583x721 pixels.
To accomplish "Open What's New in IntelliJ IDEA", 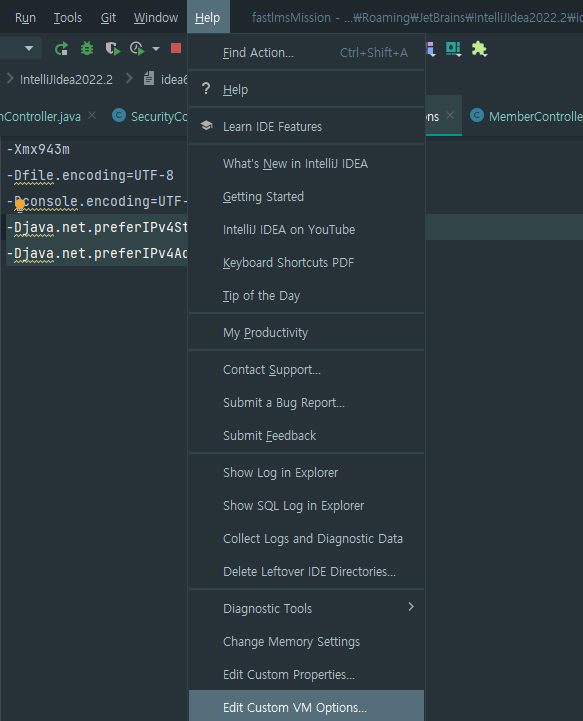I will (x=306, y=164).
